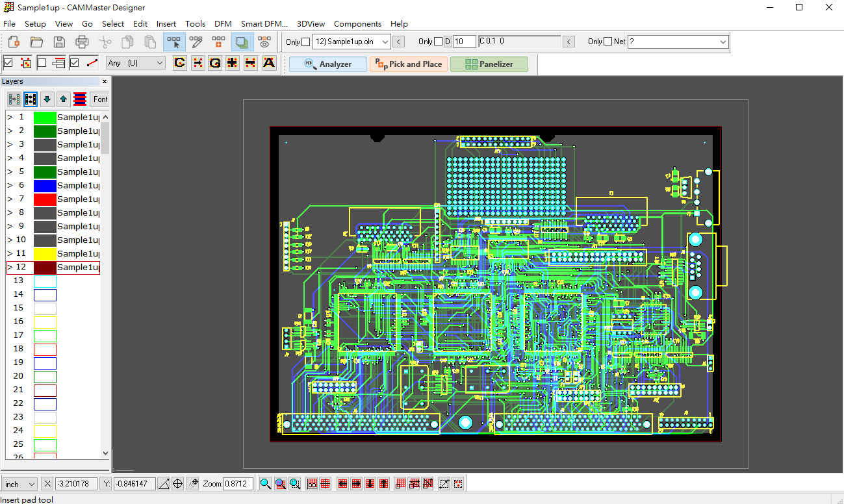Close the Layers panel with its x

pyautogui.click(x=105, y=82)
